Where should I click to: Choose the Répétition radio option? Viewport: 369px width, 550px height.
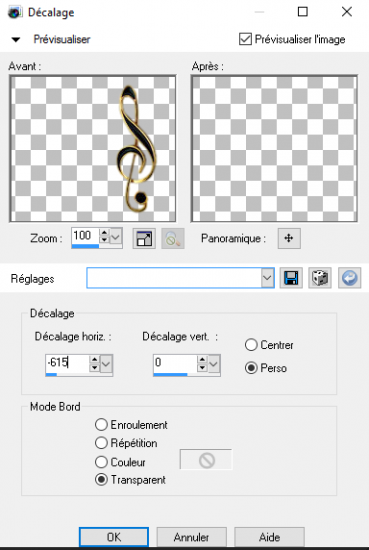pos(101,443)
